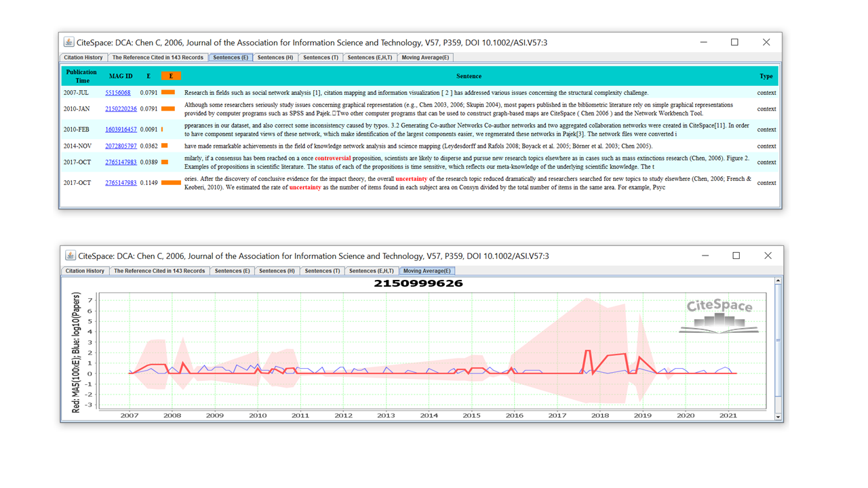868x488 pixels.
Task: Open MAG ID link 55156068
Action: coord(118,93)
